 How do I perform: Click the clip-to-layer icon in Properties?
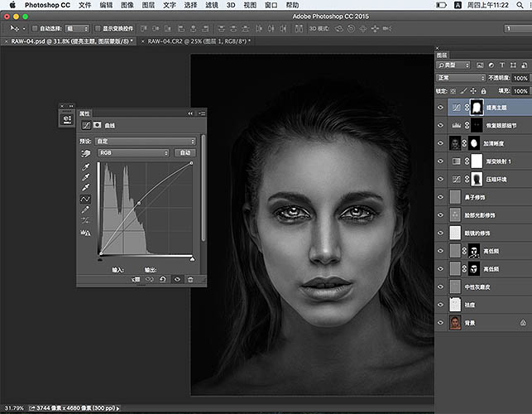137,280
